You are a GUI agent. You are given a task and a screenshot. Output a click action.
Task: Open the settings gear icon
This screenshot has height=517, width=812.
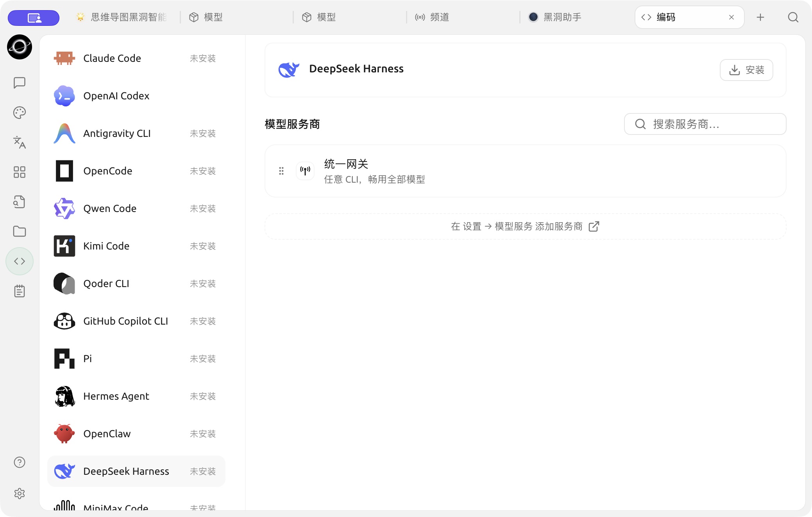click(20, 494)
